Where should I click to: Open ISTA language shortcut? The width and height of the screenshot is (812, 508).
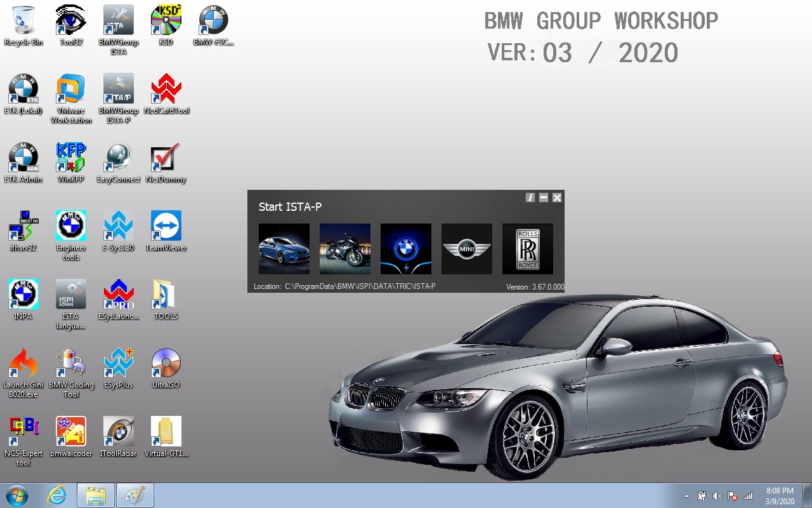(x=71, y=304)
